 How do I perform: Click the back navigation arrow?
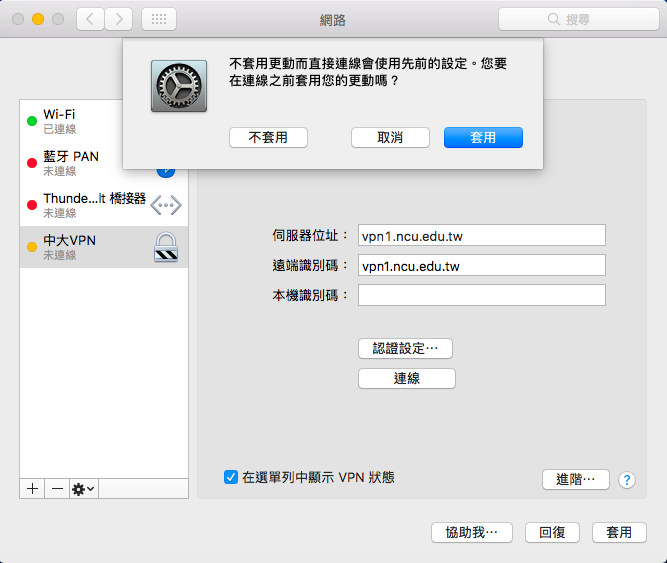coord(90,19)
